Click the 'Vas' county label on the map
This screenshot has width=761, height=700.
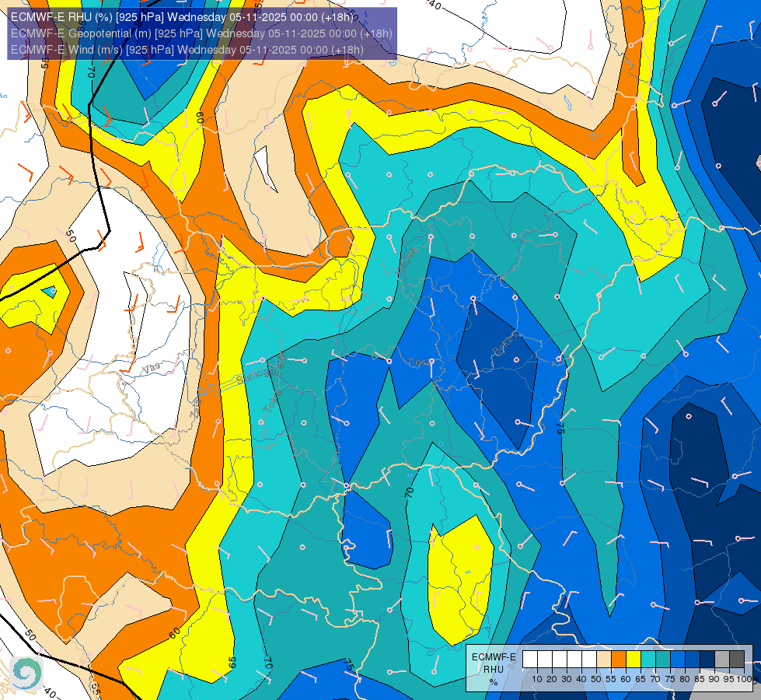tap(152, 369)
